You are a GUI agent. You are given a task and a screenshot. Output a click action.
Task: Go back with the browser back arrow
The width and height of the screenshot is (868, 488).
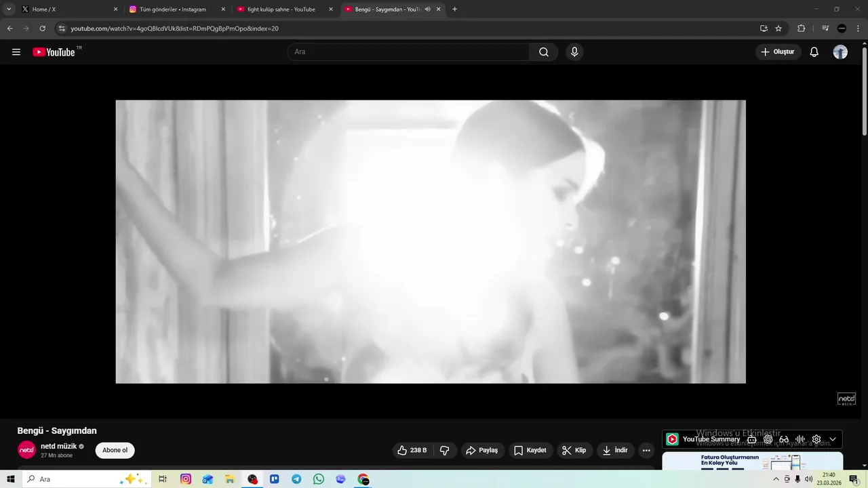(9, 28)
